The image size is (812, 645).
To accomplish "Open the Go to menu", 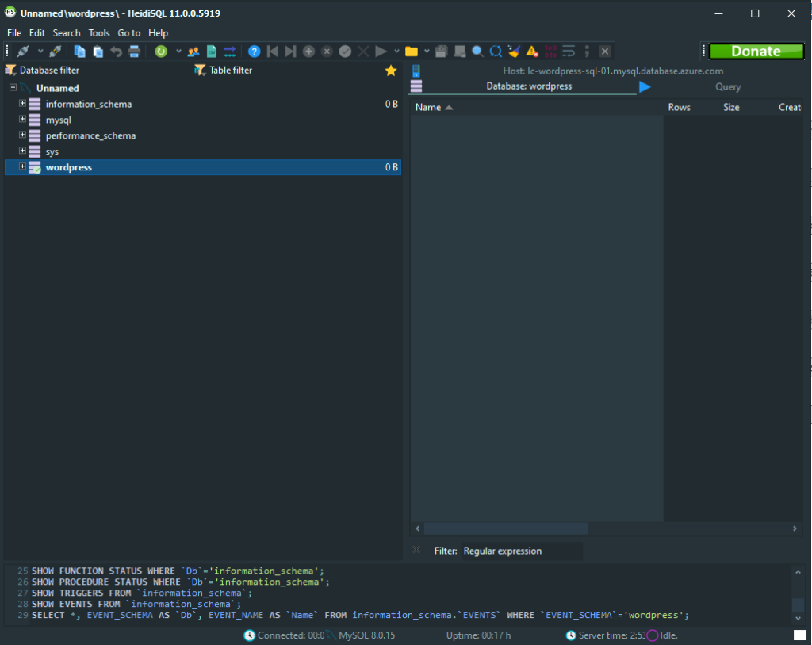I will coord(129,33).
